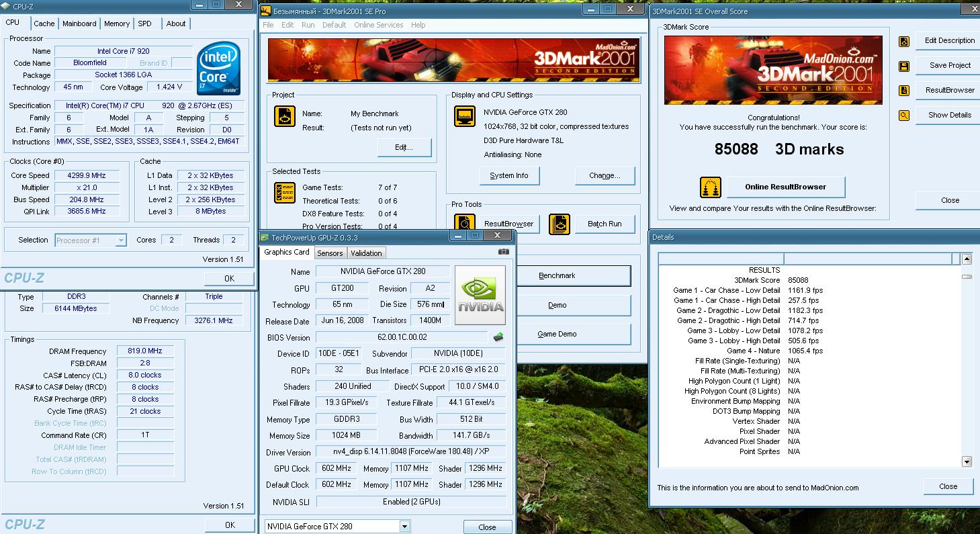Switch to the Validation tab in GPU-Z
The image size is (980, 534).
[366, 253]
